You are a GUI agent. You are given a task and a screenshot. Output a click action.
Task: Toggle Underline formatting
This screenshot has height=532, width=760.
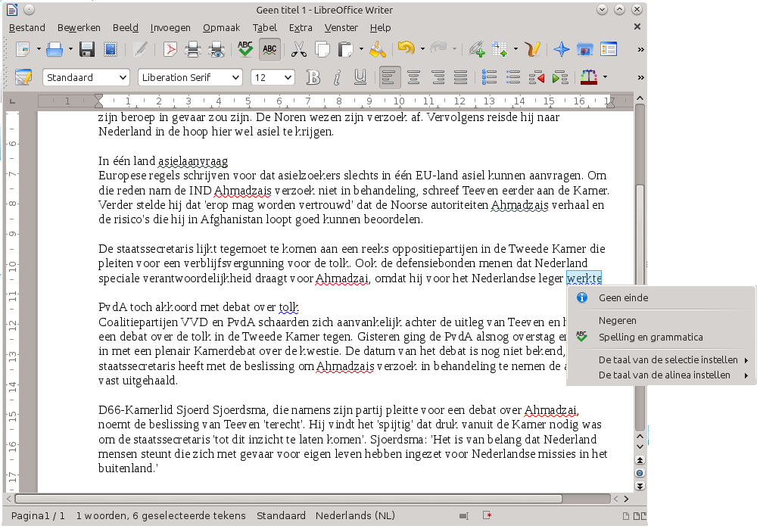point(360,77)
